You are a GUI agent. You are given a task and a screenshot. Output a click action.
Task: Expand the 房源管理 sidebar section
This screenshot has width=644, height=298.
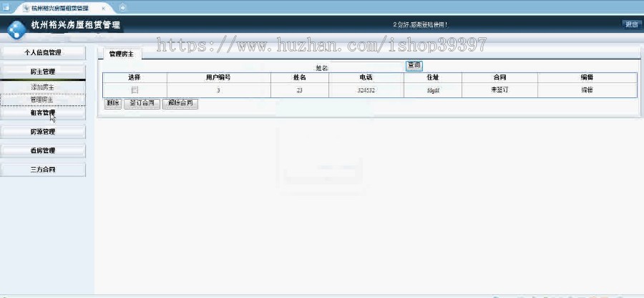tap(43, 132)
